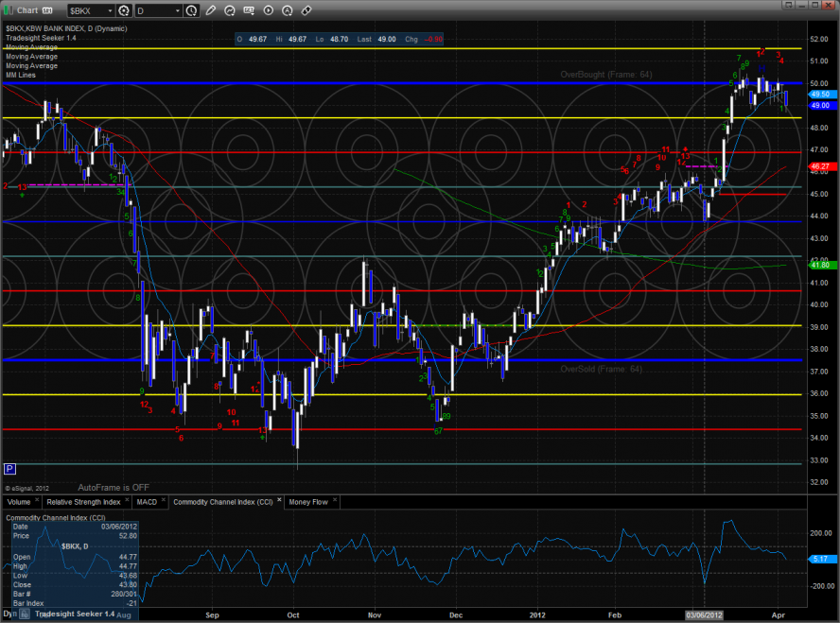Open the Relative Strength Index tab
The image size is (840, 623).
point(85,502)
